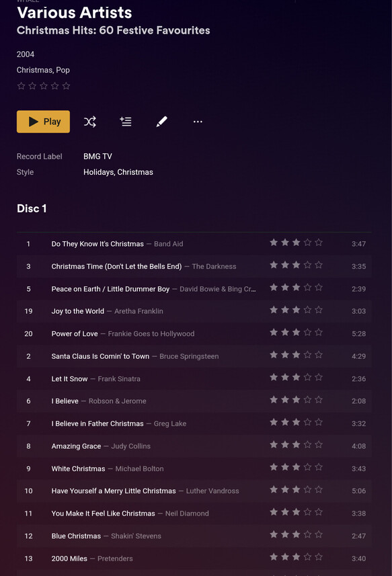
Task: Rate the album one star
Action: pos(22,86)
